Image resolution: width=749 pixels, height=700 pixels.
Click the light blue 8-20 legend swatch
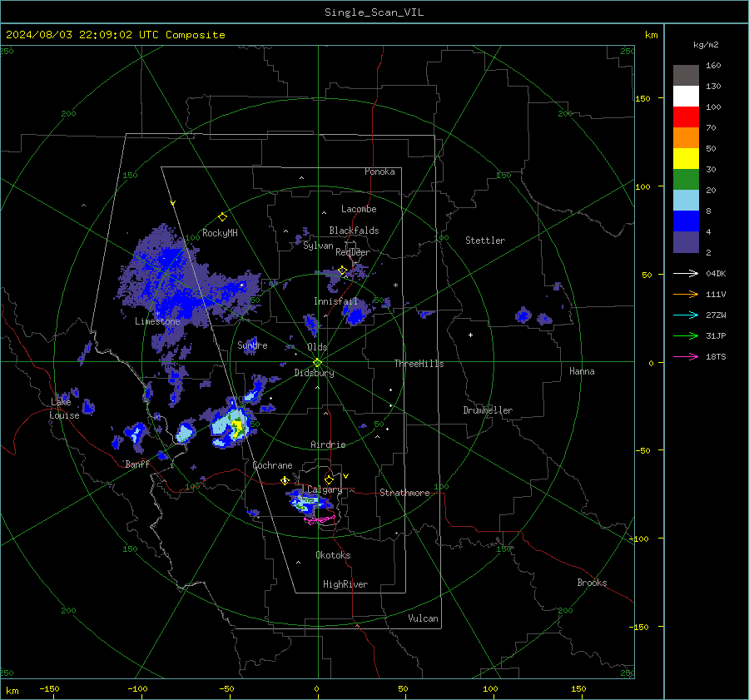(686, 201)
